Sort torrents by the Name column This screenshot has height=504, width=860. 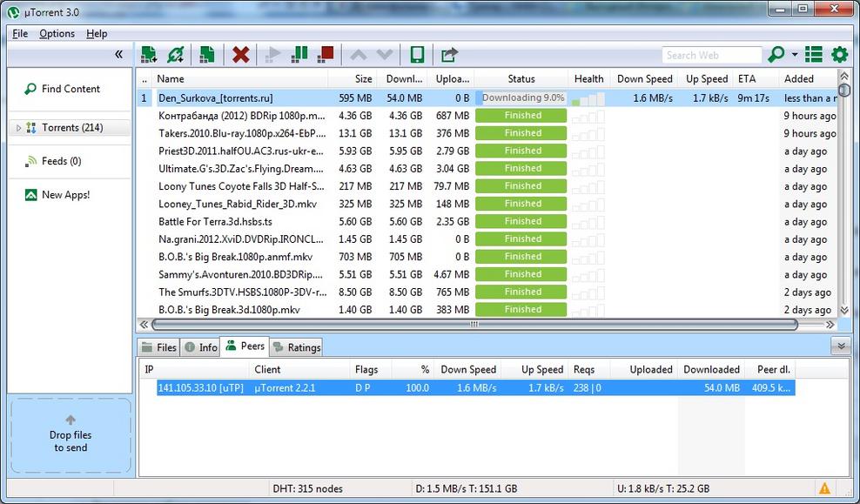(239, 79)
